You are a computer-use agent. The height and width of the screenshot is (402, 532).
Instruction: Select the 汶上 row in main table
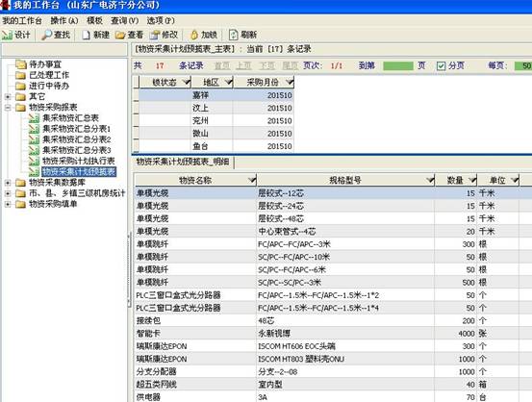point(215,109)
